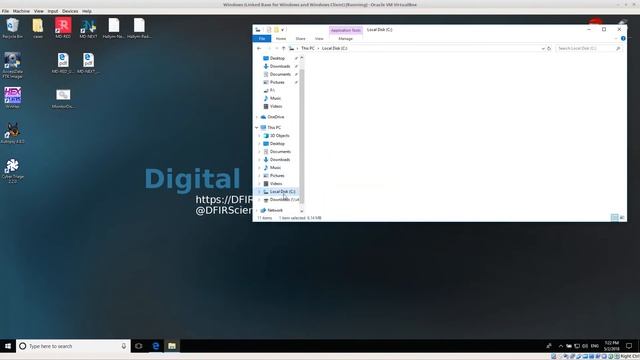
Task: Open Explorer Help question mark icon
Action: point(623,38)
